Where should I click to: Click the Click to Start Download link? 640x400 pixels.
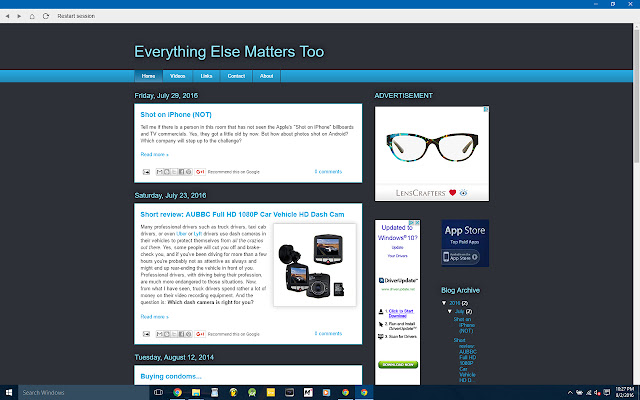401,313
